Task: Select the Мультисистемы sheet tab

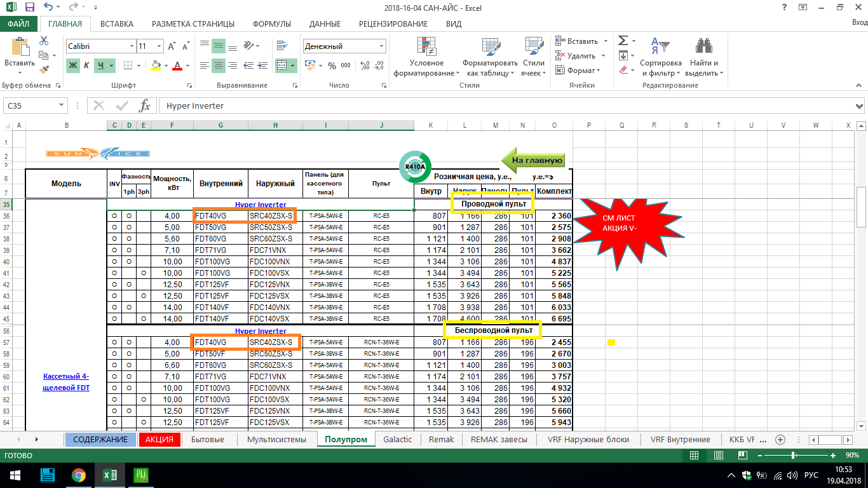Action: click(x=276, y=439)
